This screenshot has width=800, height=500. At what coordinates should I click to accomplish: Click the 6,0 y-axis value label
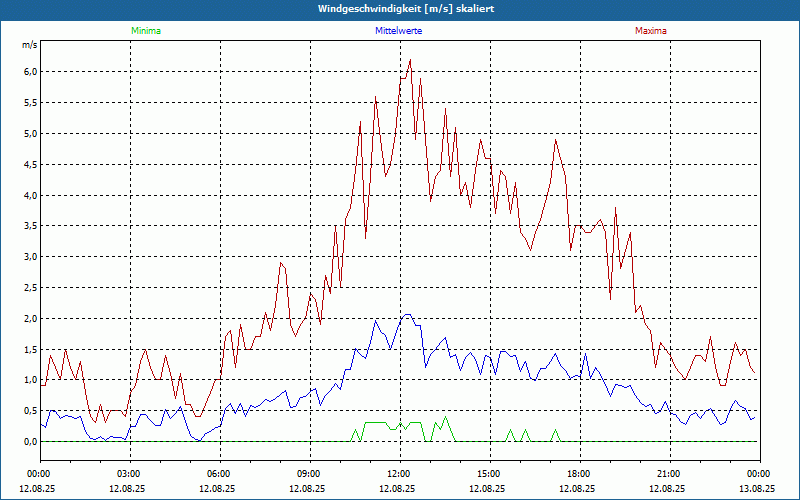tap(30, 72)
